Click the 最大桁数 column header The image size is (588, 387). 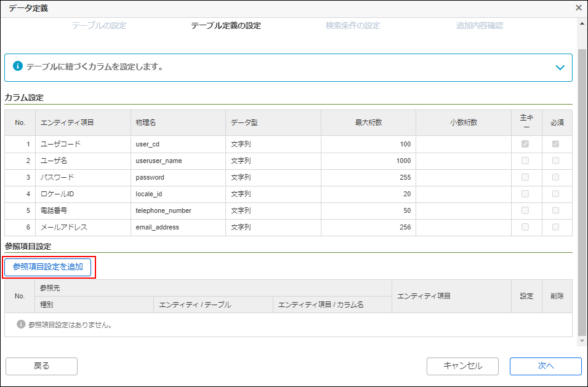click(x=368, y=122)
